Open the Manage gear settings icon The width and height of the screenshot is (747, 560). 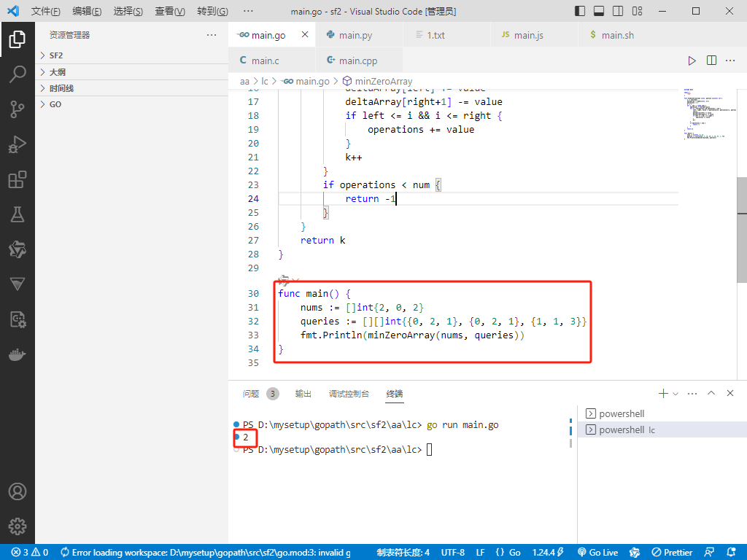(x=18, y=526)
